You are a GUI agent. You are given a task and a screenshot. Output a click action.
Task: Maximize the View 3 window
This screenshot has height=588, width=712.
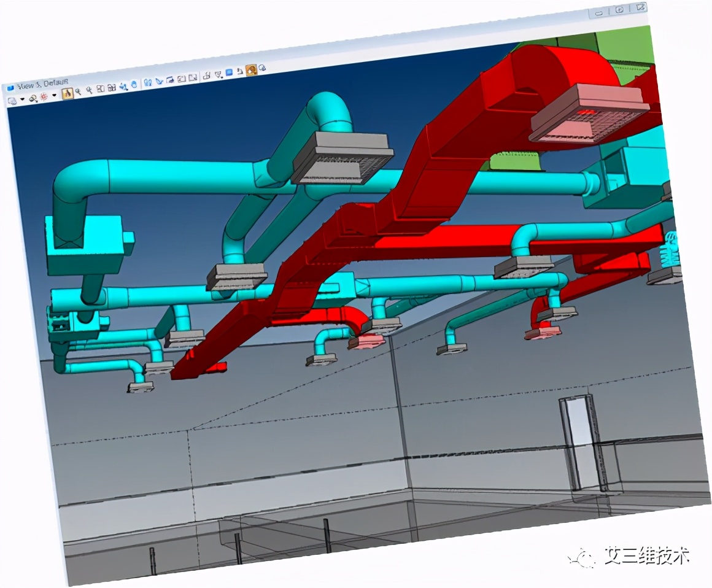click(619, 10)
